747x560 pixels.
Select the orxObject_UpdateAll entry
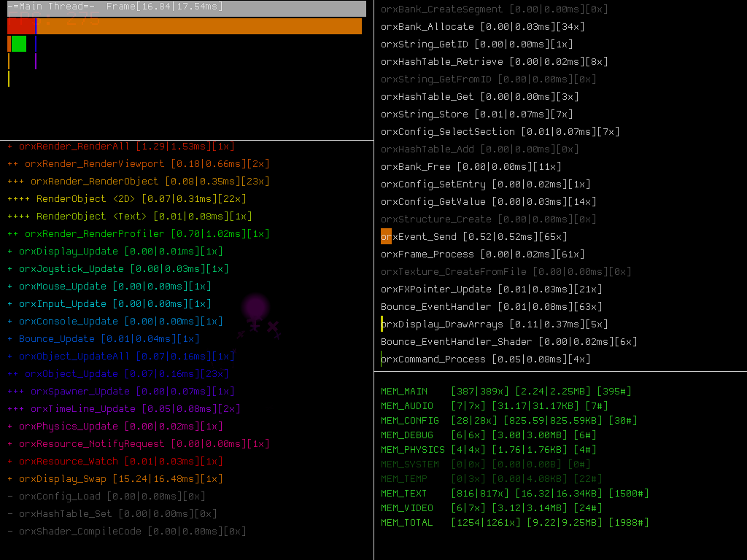tap(121, 357)
